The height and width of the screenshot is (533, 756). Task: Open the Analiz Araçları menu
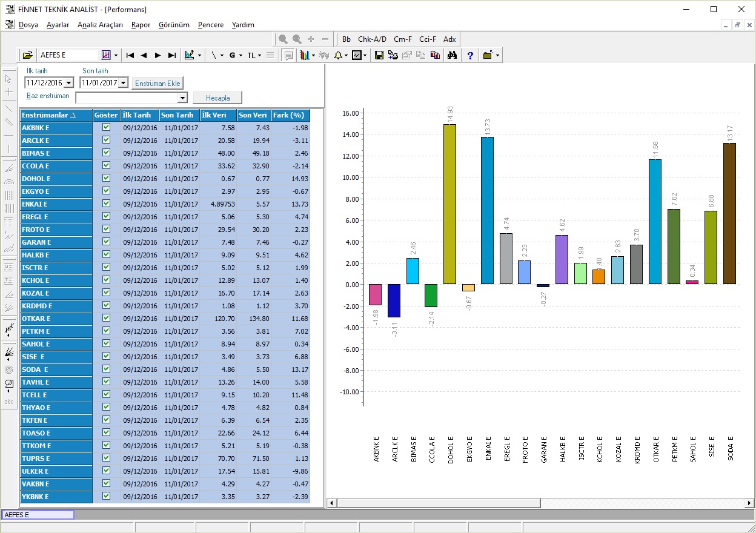pos(100,25)
